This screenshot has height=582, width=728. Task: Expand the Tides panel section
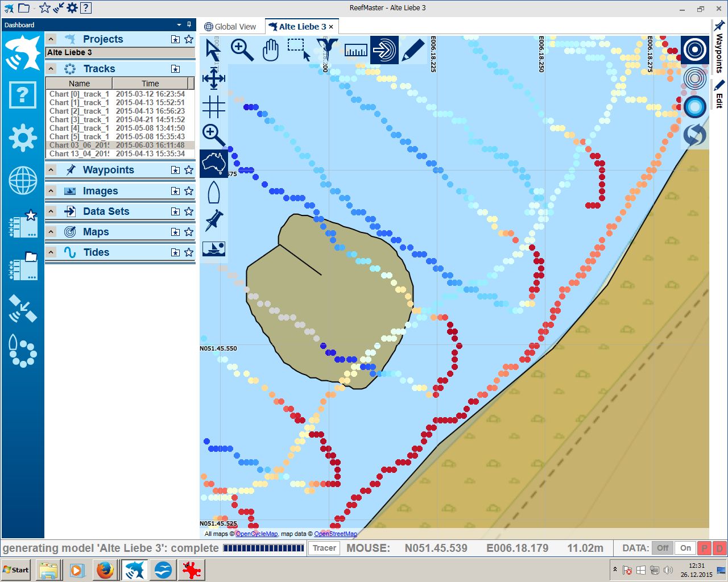tap(51, 252)
